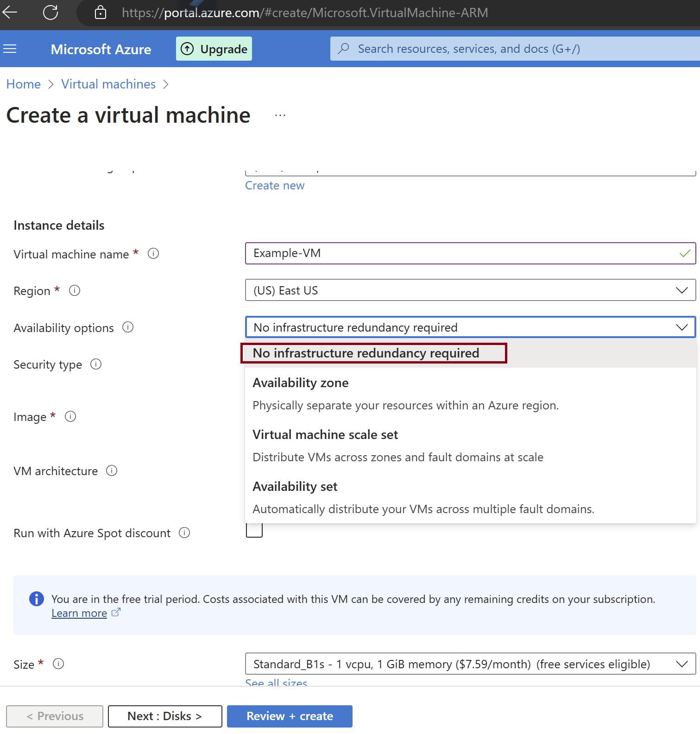Click the info icon next to Region
The height and width of the screenshot is (734, 700).
[x=75, y=290]
